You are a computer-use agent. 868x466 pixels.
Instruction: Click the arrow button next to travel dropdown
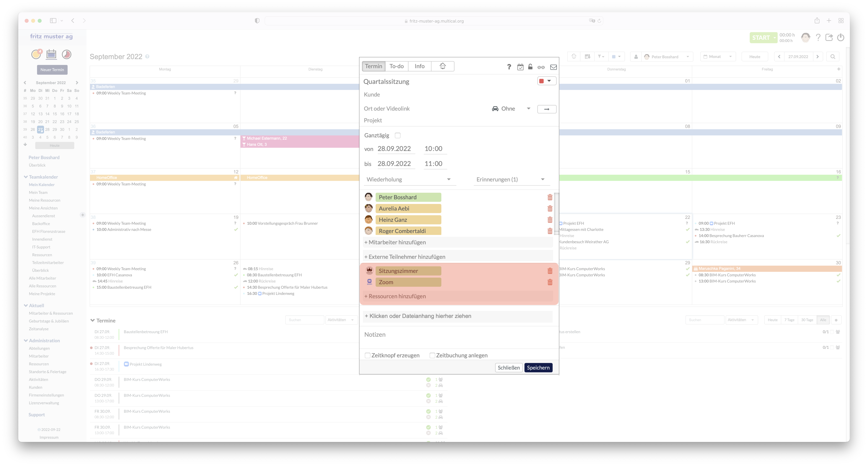point(547,109)
